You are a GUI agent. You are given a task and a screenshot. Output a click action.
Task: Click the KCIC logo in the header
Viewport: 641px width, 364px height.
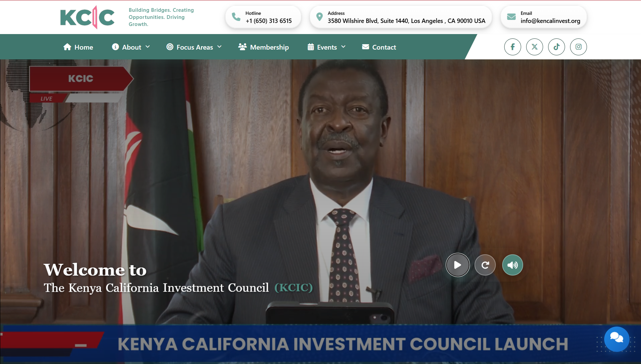tap(87, 17)
